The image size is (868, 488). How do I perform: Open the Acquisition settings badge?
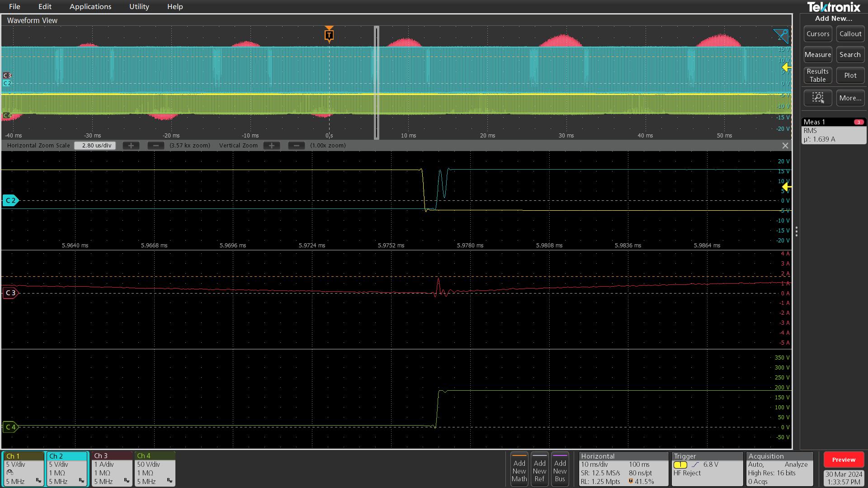779,469
